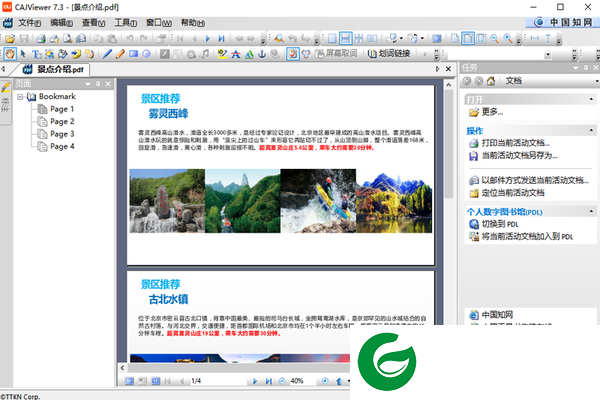Zoom out with magnifier minus icon
600x400 pixels.
(494, 38)
